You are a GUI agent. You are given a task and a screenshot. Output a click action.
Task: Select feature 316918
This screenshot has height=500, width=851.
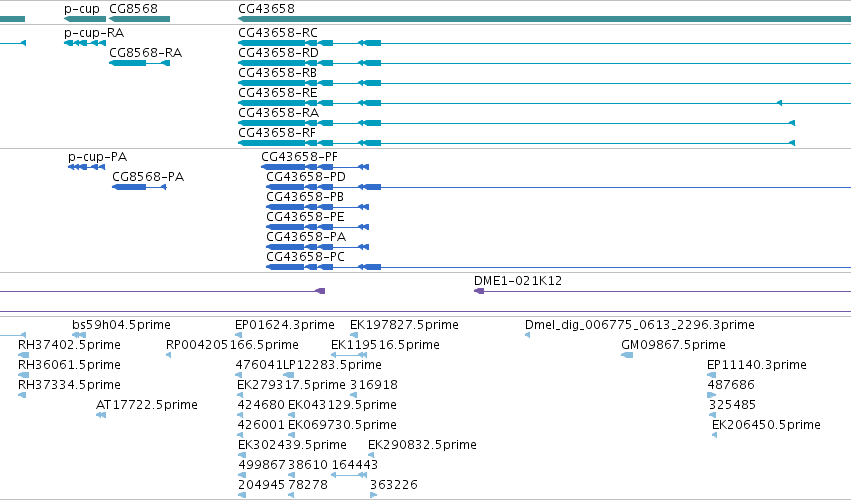353,395
